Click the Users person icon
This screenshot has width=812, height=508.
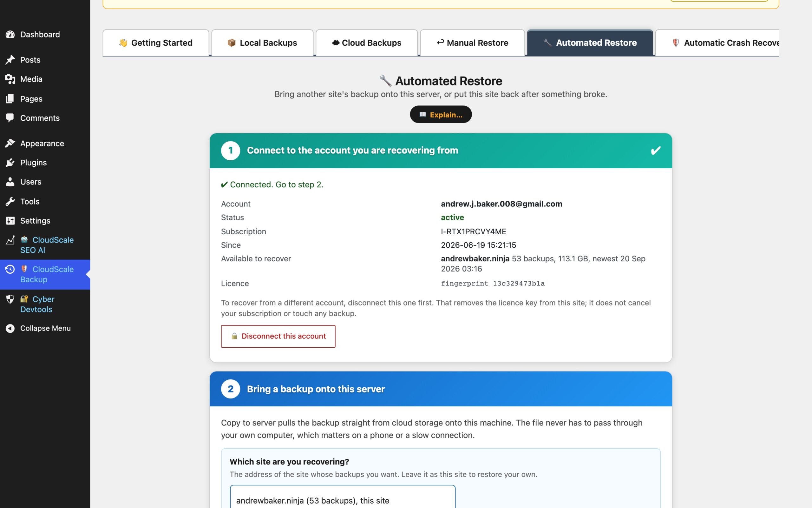tap(10, 182)
